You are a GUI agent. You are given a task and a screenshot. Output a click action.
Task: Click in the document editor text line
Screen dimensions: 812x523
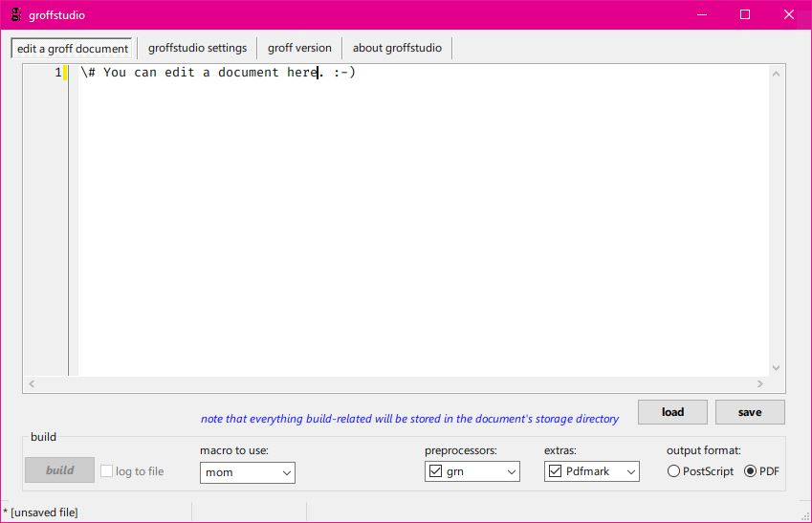pyautogui.click(x=218, y=73)
